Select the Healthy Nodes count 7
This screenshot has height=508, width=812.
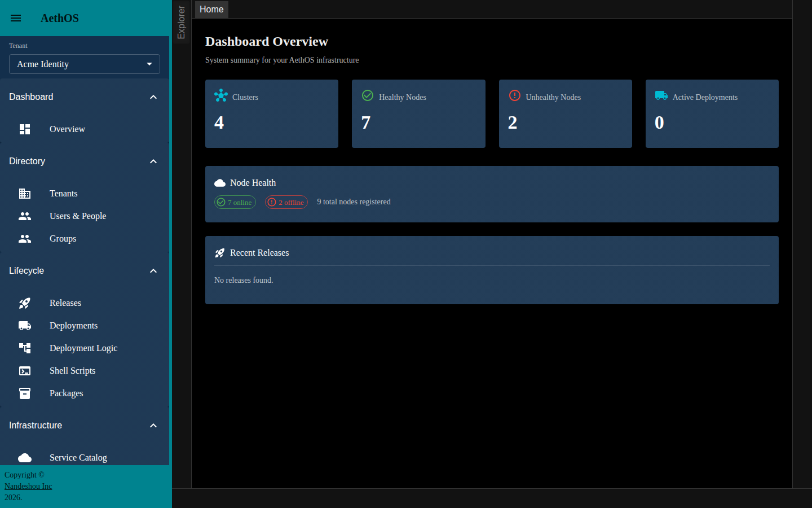[366, 122]
